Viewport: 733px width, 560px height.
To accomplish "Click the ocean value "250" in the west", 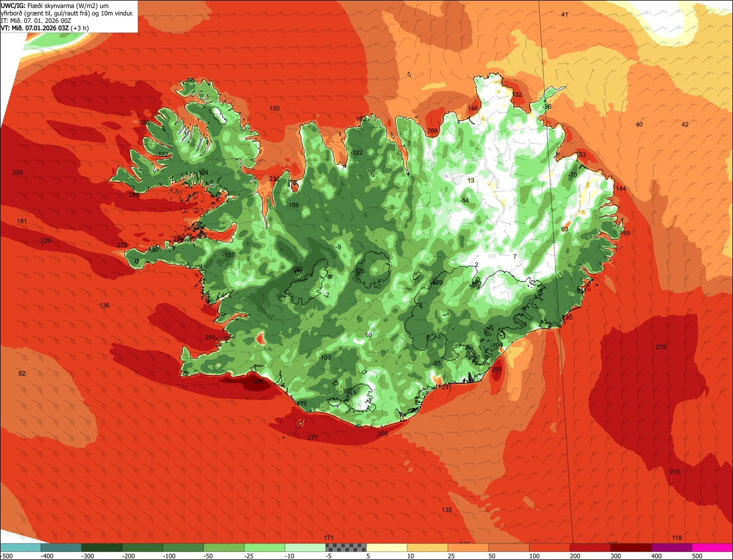I will [18, 172].
